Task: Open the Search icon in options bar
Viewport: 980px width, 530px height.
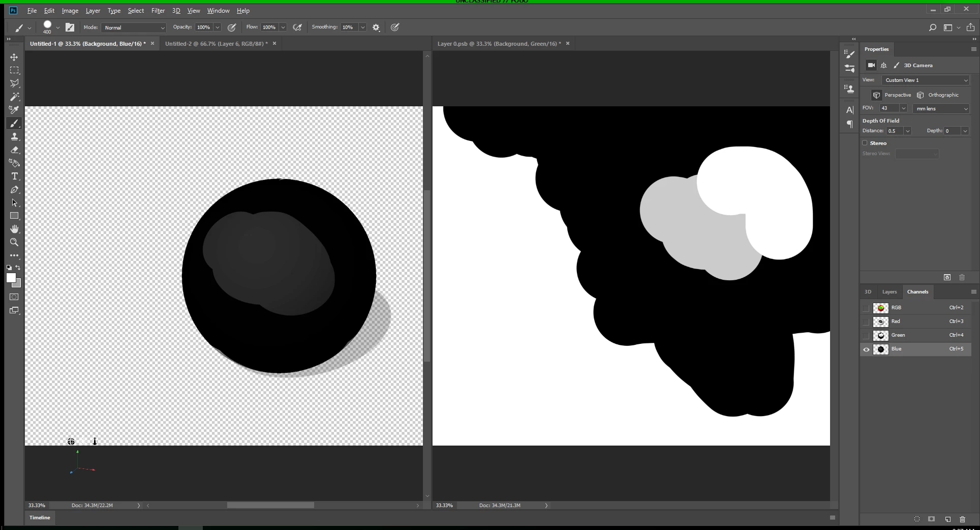Action: pyautogui.click(x=933, y=27)
